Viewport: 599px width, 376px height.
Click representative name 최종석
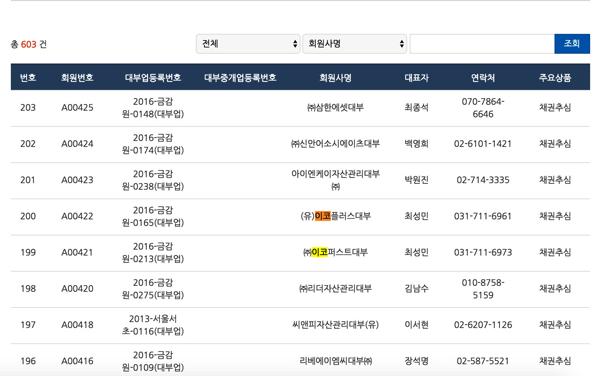click(x=416, y=108)
